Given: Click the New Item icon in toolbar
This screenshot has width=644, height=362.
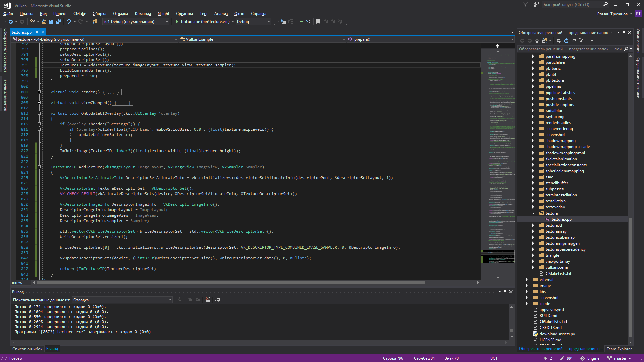Looking at the screenshot, I should [x=32, y=22].
